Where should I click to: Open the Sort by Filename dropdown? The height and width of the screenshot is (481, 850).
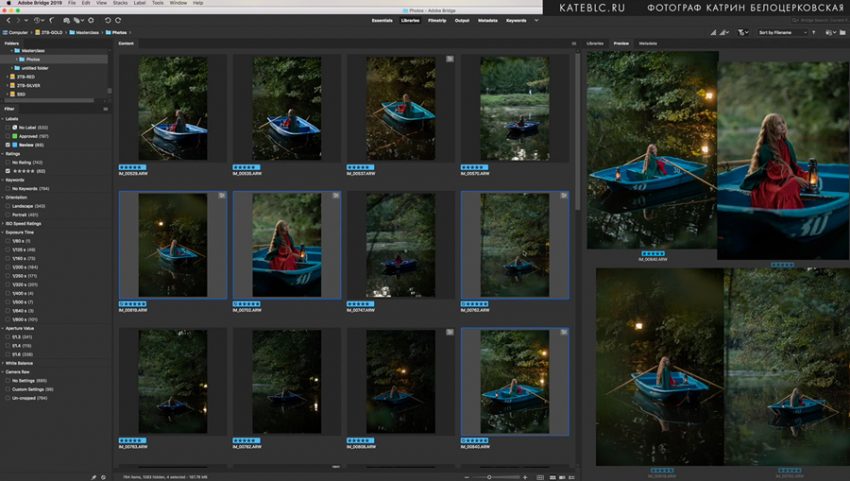click(782, 33)
